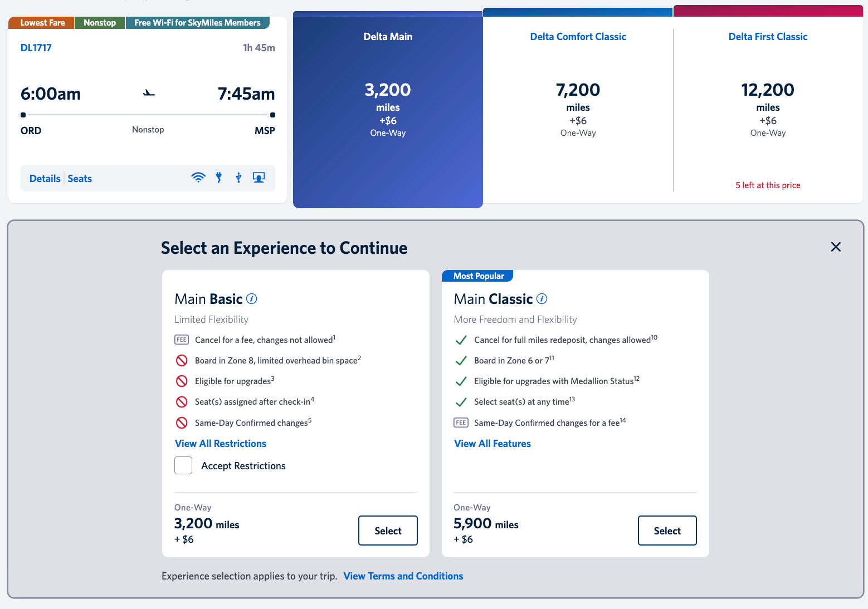Open View All Restrictions link
868x609 pixels.
click(221, 444)
